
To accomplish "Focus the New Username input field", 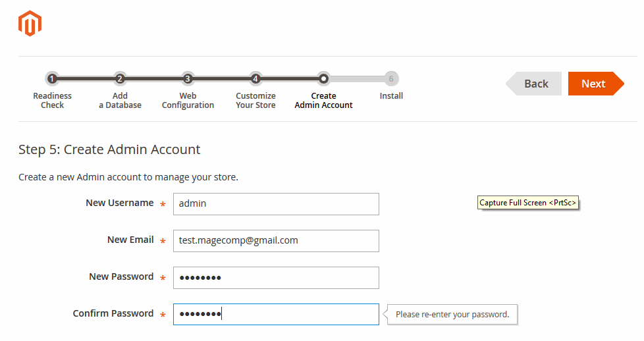I will click(276, 204).
